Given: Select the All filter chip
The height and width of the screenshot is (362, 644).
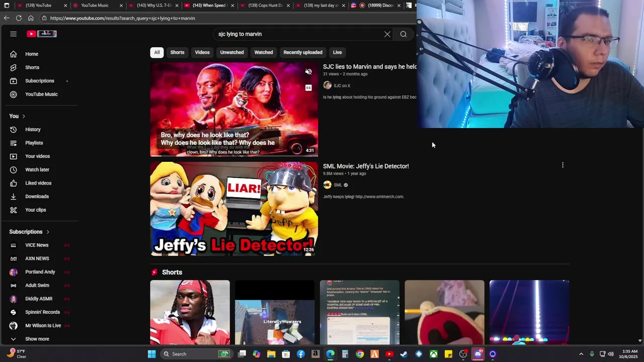Looking at the screenshot, I should tap(157, 52).
